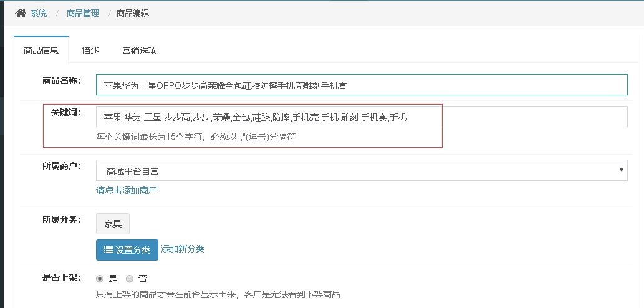Select the 否 radio for 是否上架
Image resolution: width=644 pixels, height=308 pixels.
click(x=130, y=279)
